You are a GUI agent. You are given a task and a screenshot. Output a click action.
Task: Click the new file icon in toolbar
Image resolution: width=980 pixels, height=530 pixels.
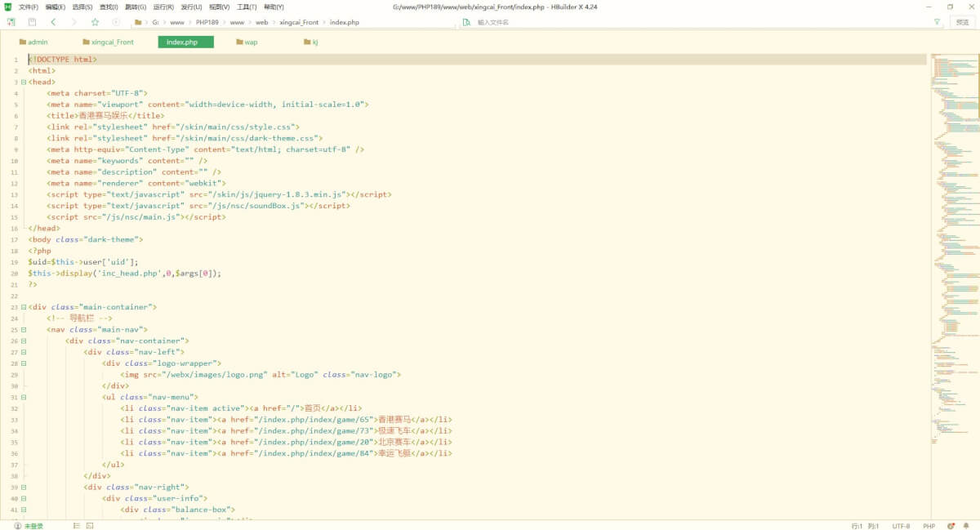pyautogui.click(x=11, y=22)
